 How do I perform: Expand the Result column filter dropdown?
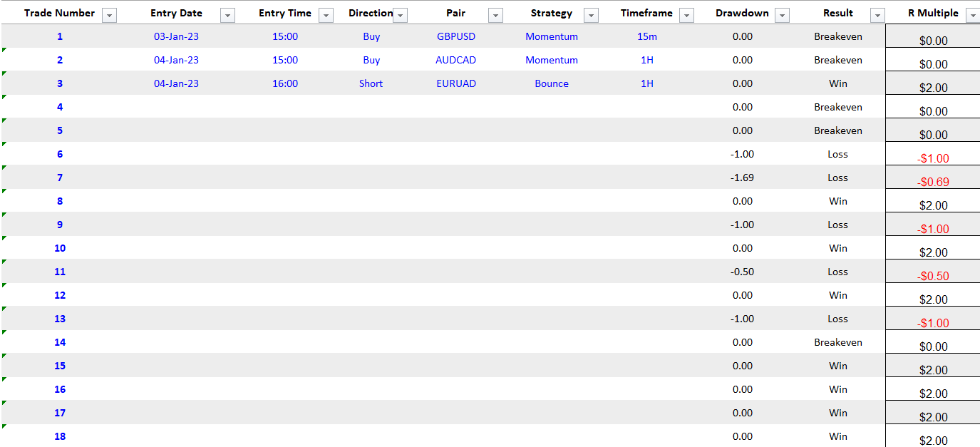tap(877, 16)
